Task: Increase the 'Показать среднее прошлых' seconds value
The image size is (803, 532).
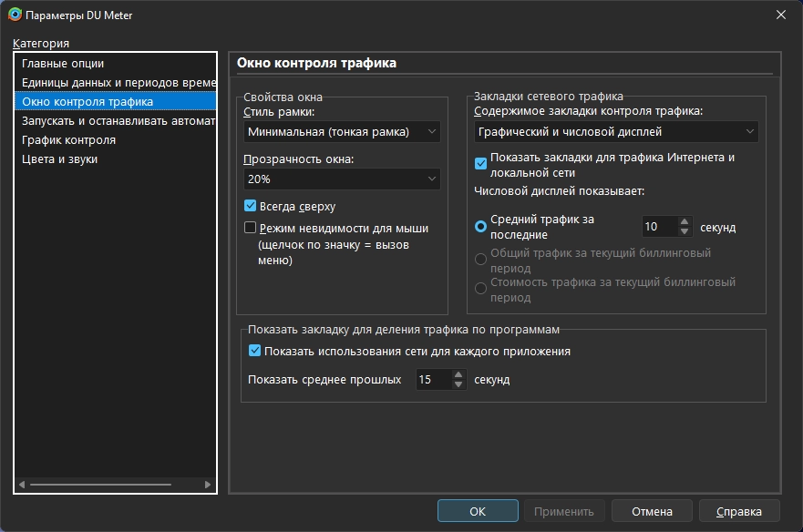Action: pyautogui.click(x=458, y=374)
